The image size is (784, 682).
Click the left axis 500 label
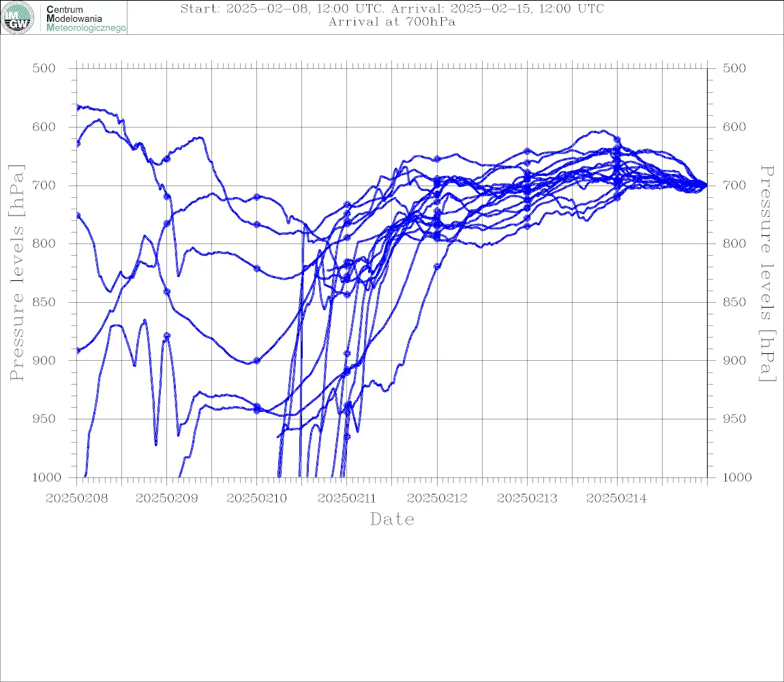pos(44,68)
